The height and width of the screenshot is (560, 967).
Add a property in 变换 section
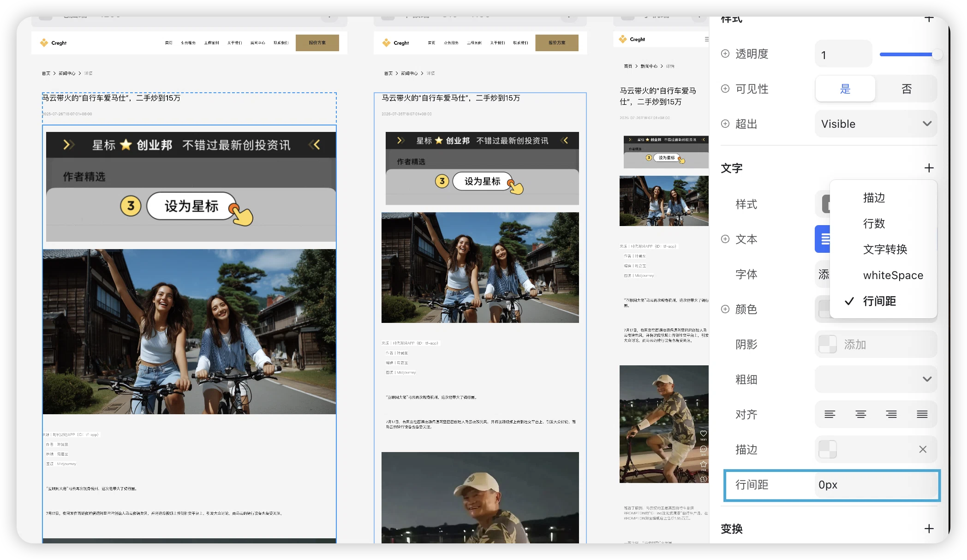(929, 529)
